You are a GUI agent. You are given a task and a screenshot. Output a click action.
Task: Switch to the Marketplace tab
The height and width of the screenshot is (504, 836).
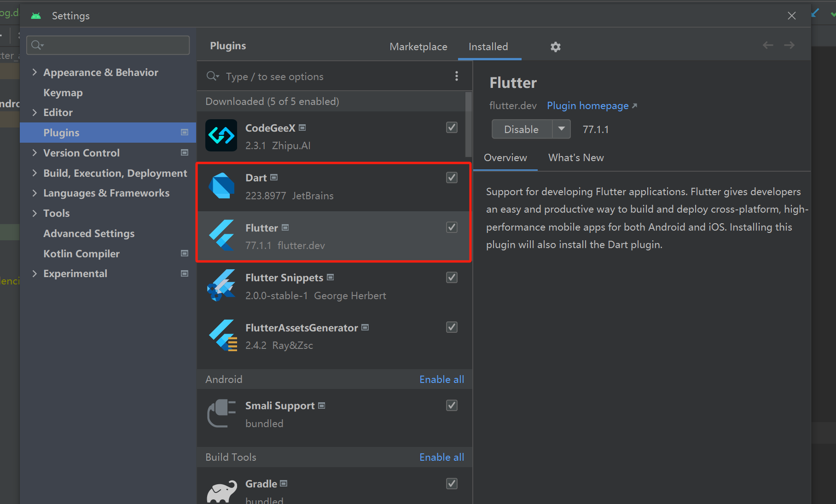click(418, 46)
